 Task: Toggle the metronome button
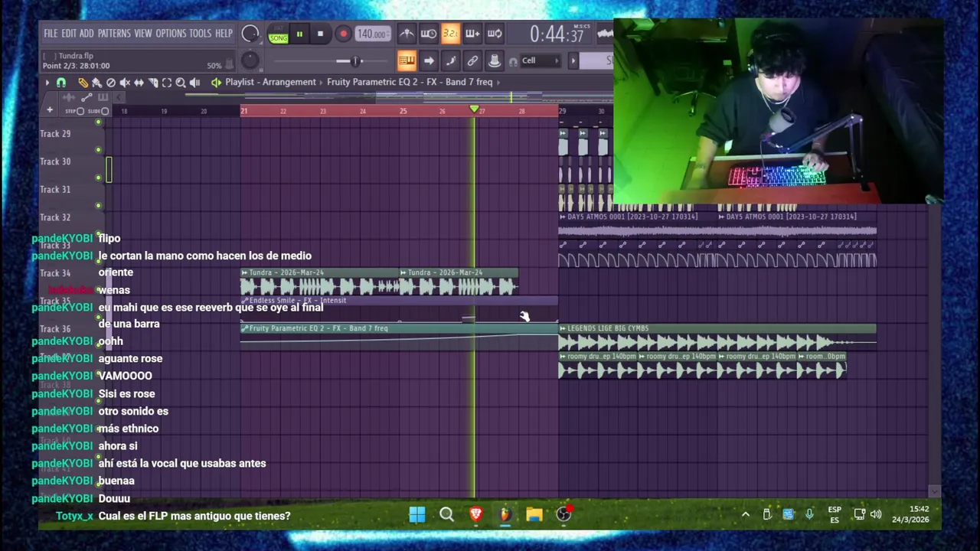[407, 34]
